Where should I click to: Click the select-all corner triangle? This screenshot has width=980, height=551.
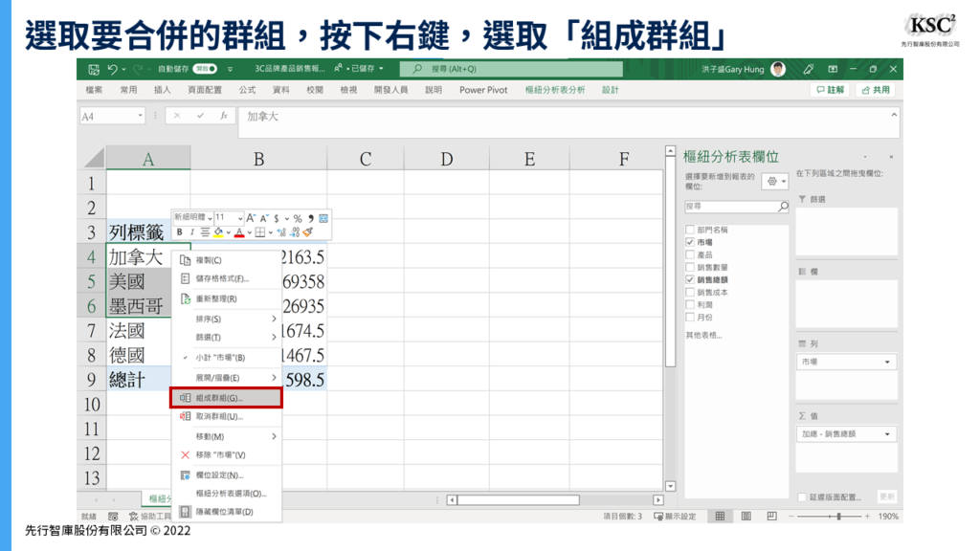click(95, 158)
